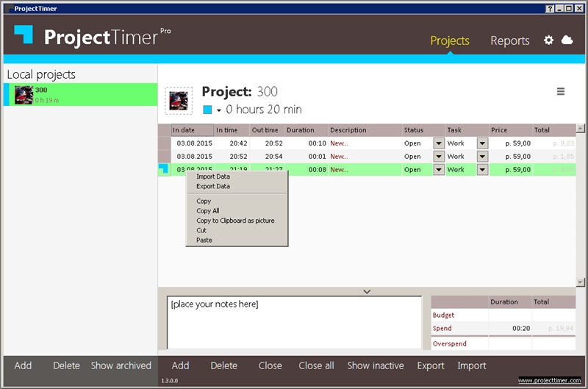Open the Status dropdown on the 20:42 row

tap(438, 143)
